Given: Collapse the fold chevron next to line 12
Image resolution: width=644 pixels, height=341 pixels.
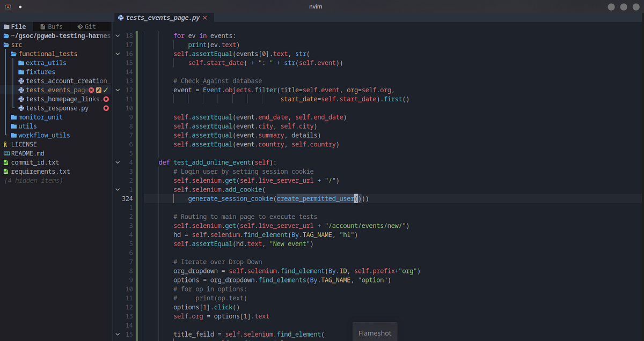Looking at the screenshot, I should click(118, 90).
